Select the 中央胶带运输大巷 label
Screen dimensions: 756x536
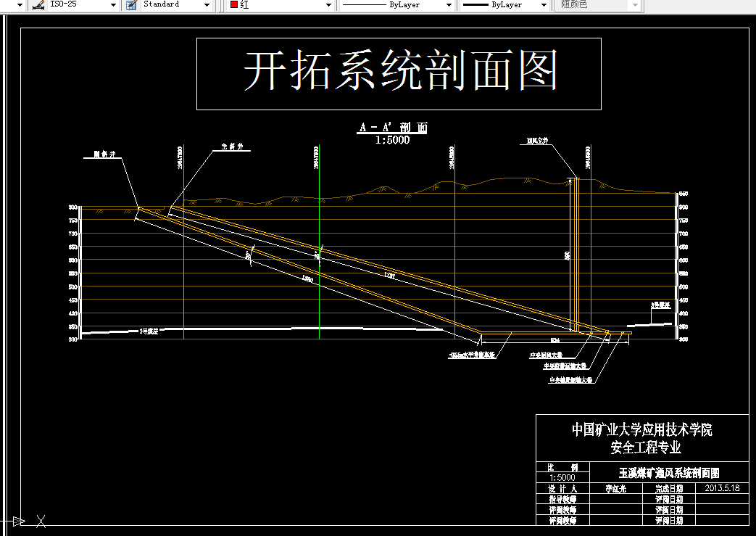tap(565, 366)
